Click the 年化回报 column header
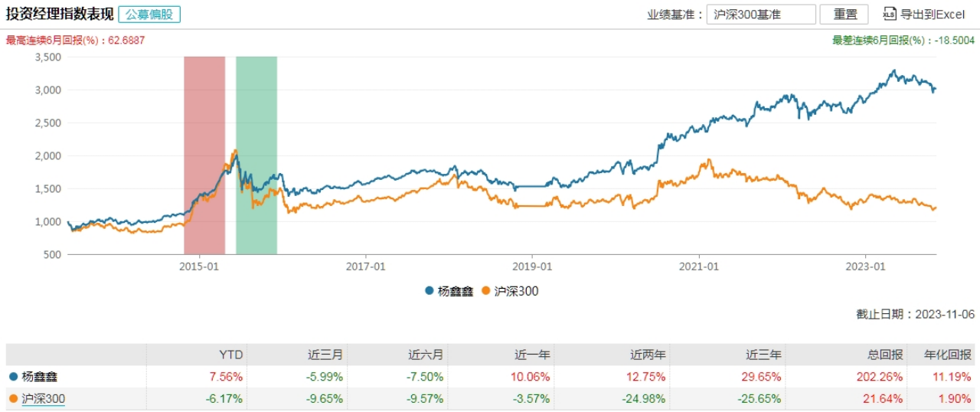 [954, 355]
